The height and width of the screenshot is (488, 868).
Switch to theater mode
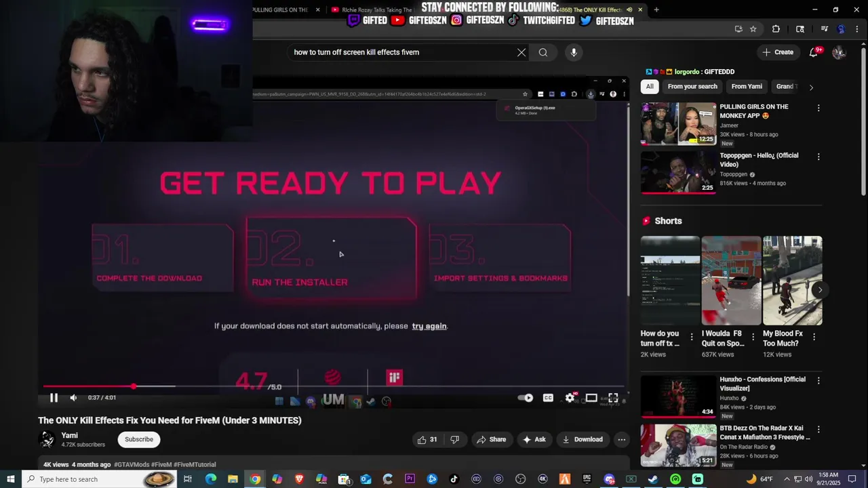591,398
